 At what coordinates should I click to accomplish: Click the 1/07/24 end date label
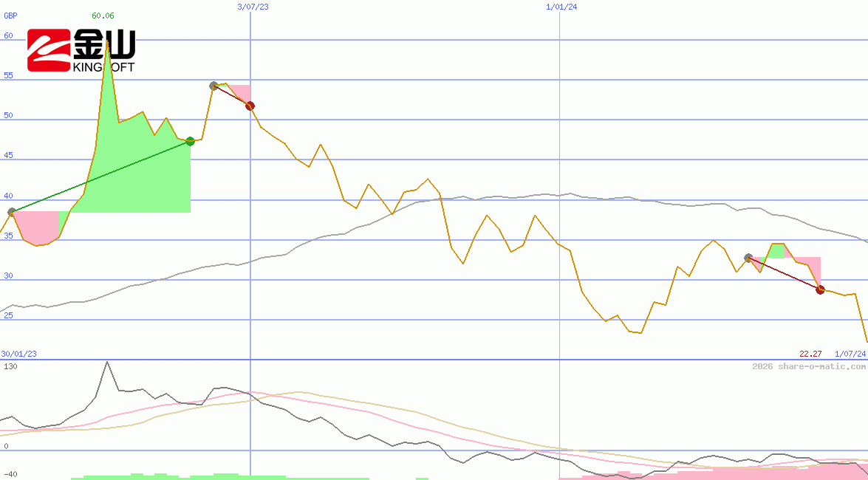tap(850, 354)
